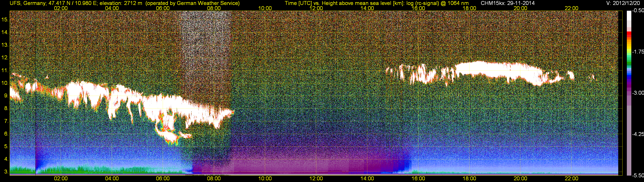Click the -5.50 colorbar scale value
Viewport: 644px width, 182px height.
coord(638,176)
